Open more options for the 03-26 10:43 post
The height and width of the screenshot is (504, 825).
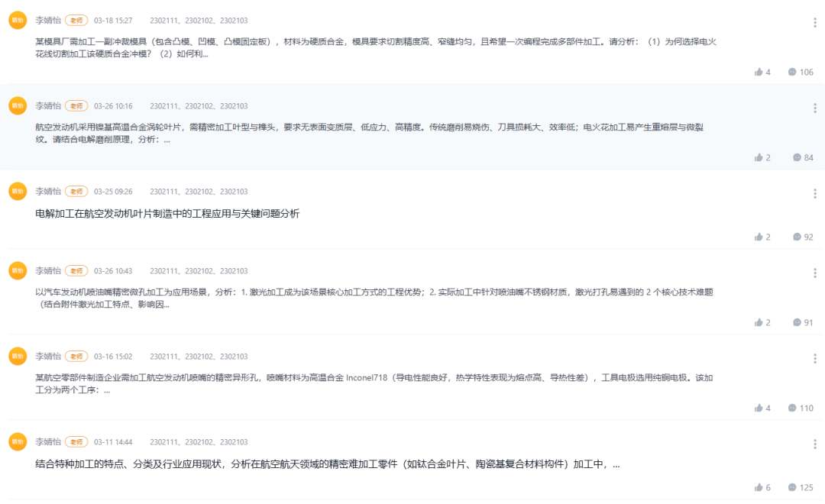[x=815, y=273]
